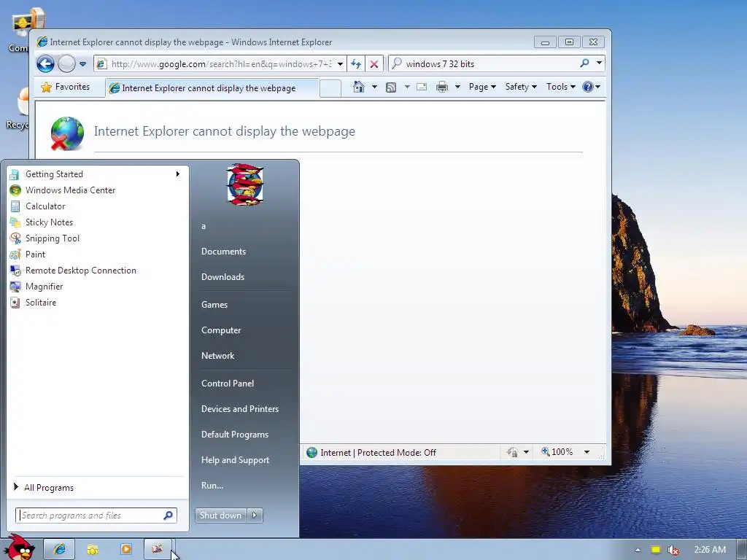Open the Help question mark menu
The width and height of the screenshot is (747, 560).
[591, 87]
